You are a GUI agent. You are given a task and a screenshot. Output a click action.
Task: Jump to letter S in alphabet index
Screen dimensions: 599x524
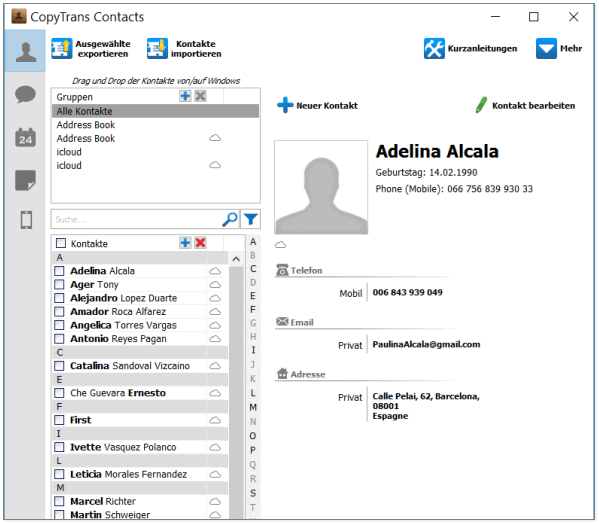coord(253,493)
